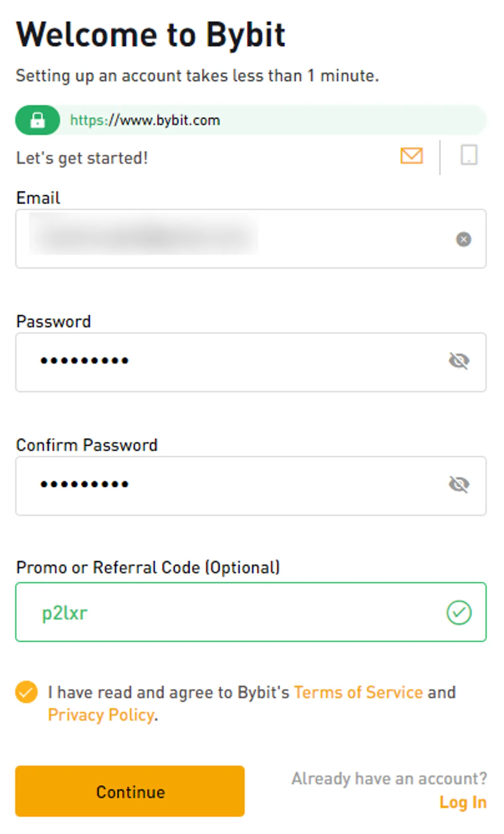This screenshot has width=504, height=834.
Task: Click the https://www.bybit.com URL text
Action: pos(145,120)
